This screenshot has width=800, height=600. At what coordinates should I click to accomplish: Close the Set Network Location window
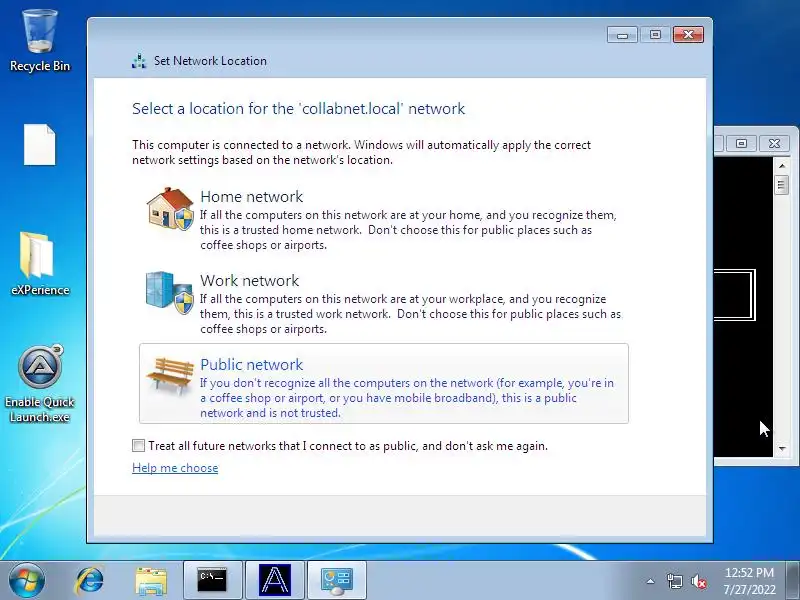point(688,35)
